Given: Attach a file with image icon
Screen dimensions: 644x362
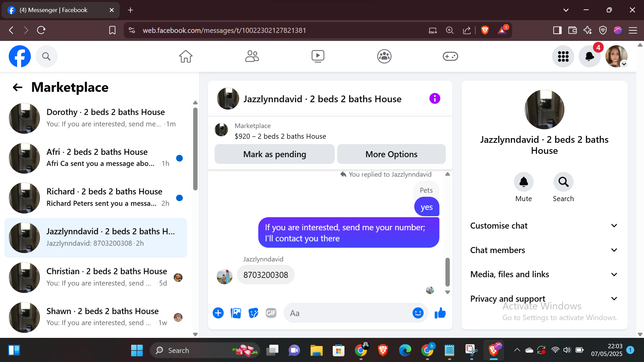Looking at the screenshot, I should (x=236, y=313).
